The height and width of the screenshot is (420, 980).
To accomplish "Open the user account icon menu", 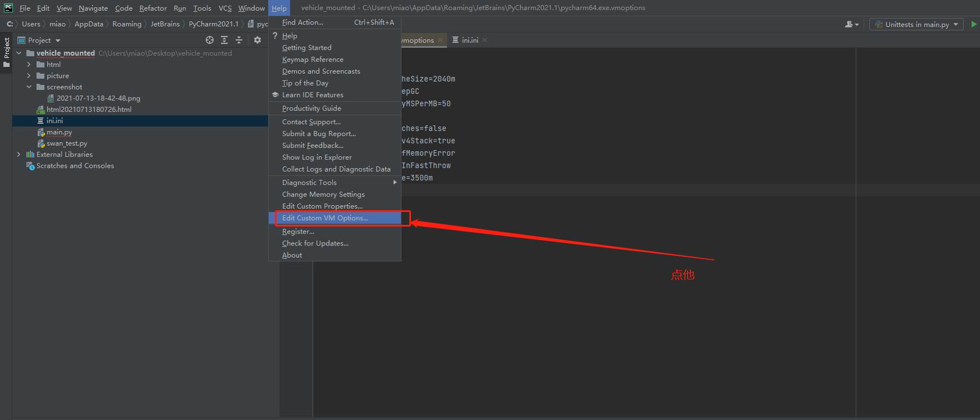I will pos(852,24).
